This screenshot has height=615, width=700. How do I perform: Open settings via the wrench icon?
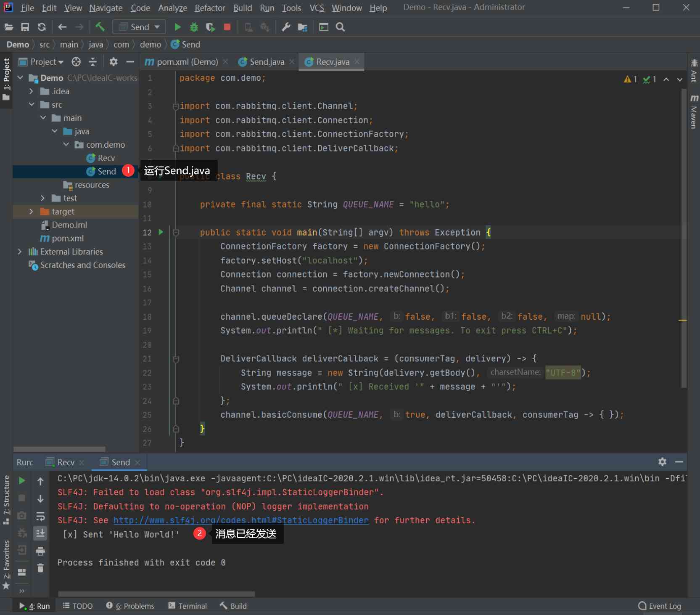[x=286, y=27]
